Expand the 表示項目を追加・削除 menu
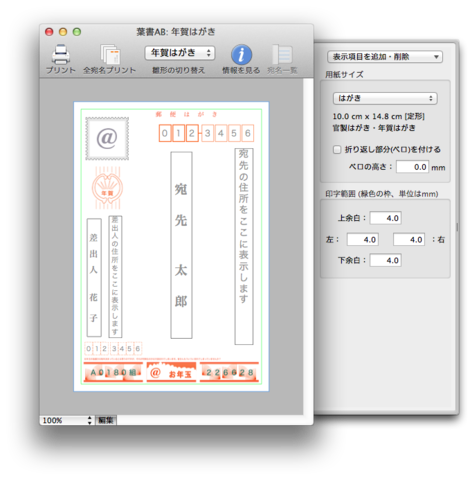Viewport: 470px width, 480px height. pyautogui.click(x=385, y=57)
